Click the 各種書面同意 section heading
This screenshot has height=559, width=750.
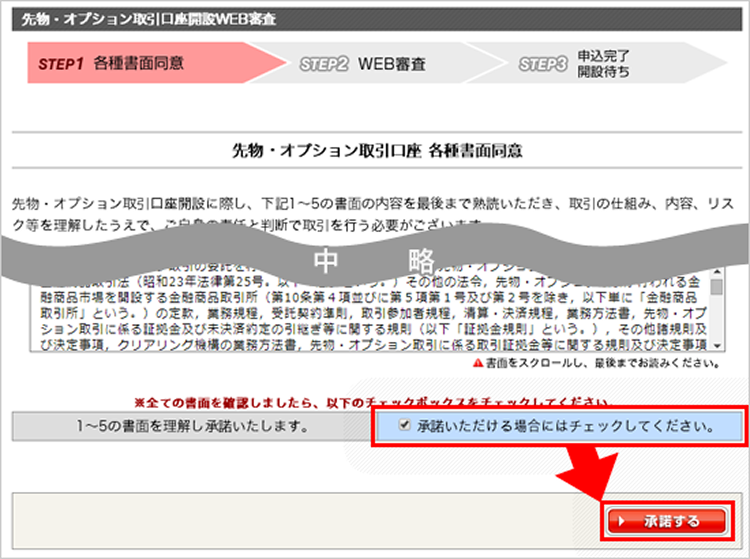[375, 151]
